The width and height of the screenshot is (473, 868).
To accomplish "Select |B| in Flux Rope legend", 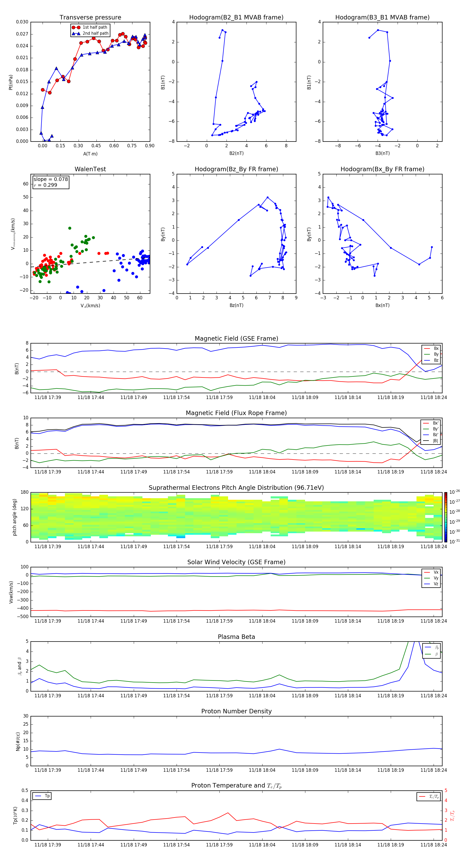I will [x=431, y=441].
